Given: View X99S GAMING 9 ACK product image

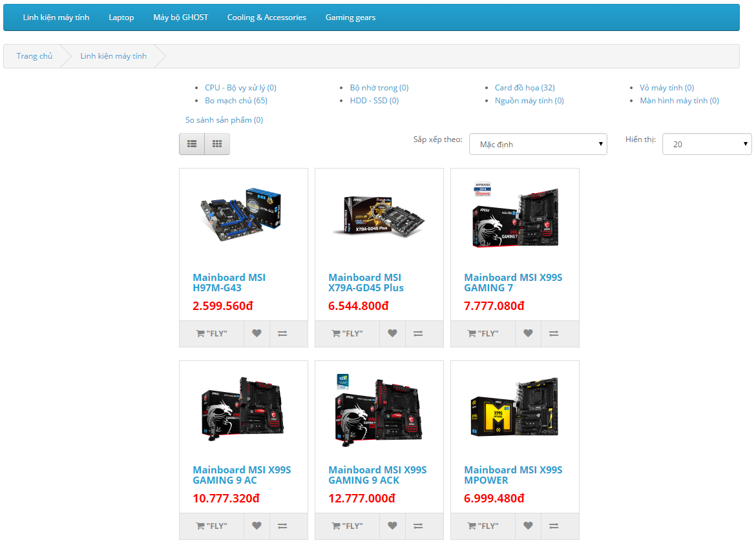Looking at the screenshot, I should pyautogui.click(x=379, y=409).
